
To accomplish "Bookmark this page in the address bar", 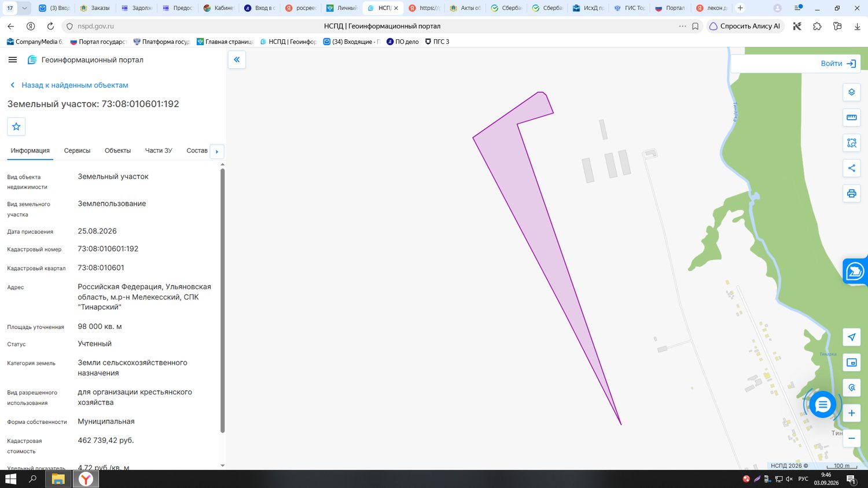I will coord(696,26).
